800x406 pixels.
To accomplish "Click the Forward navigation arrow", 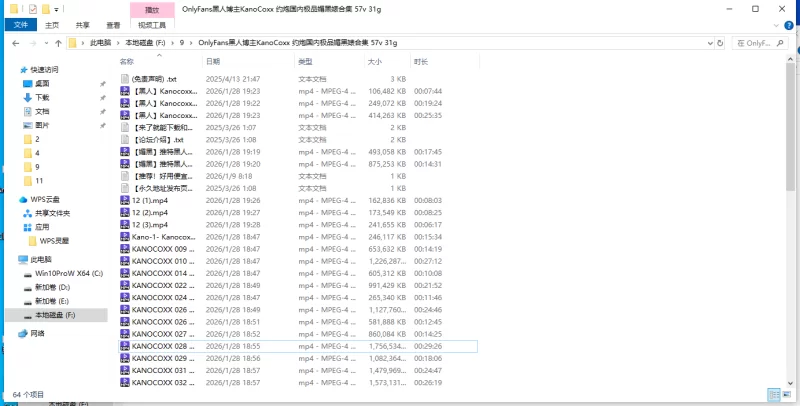I will 33,43.
